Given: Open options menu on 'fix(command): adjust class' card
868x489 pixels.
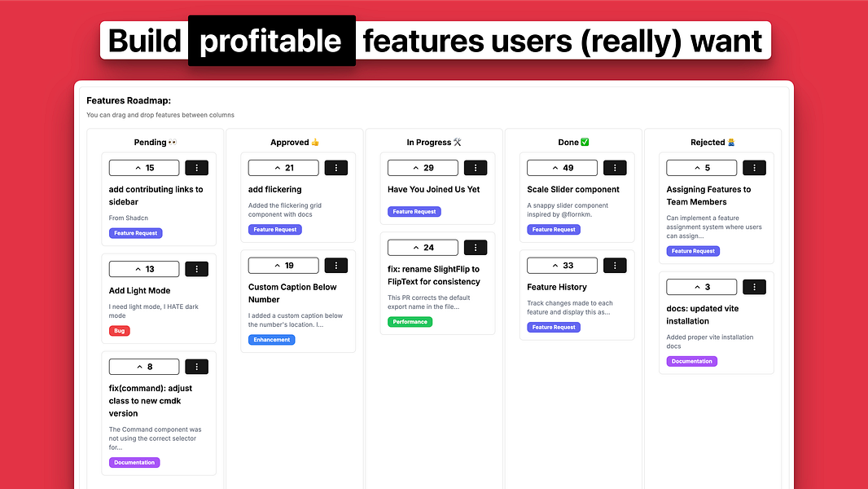Looking at the screenshot, I should coord(196,366).
